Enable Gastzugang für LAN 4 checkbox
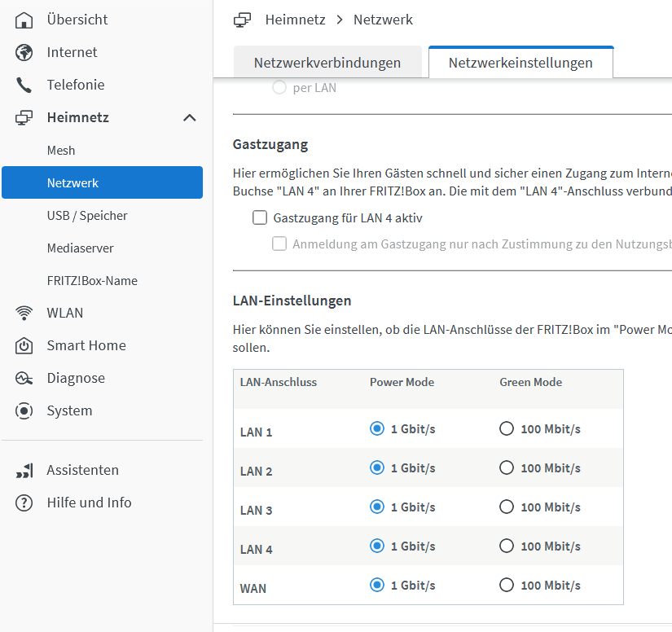This screenshot has height=632, width=672. [260, 217]
